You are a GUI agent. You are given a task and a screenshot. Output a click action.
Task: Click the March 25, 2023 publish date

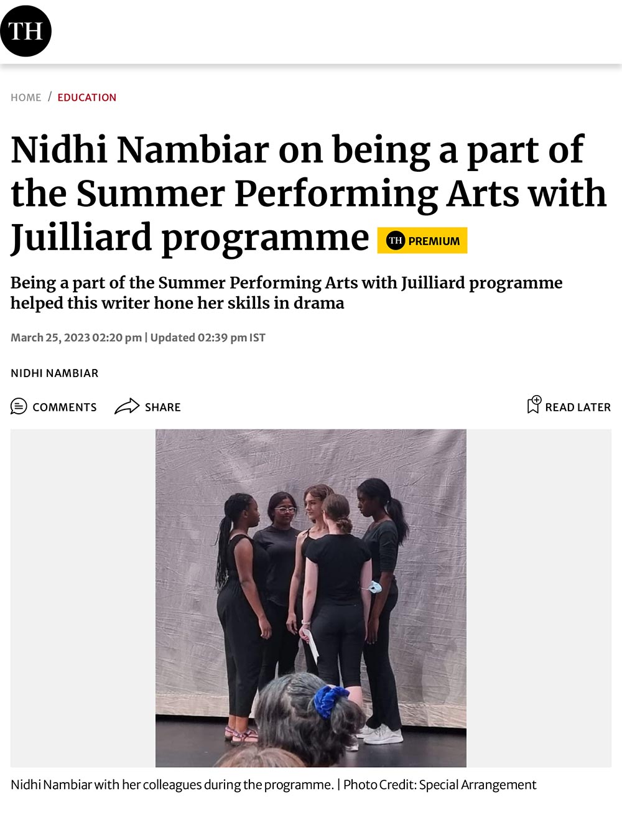click(x=76, y=337)
